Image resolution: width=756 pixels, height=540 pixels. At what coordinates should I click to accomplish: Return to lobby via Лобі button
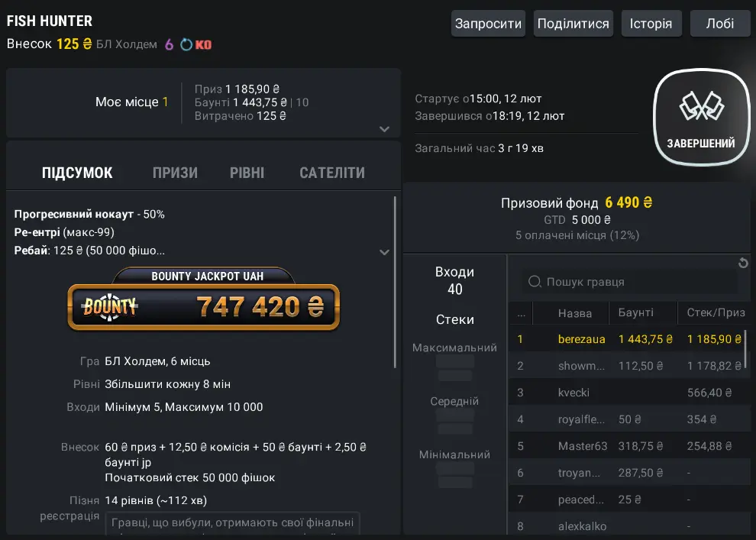tap(719, 24)
